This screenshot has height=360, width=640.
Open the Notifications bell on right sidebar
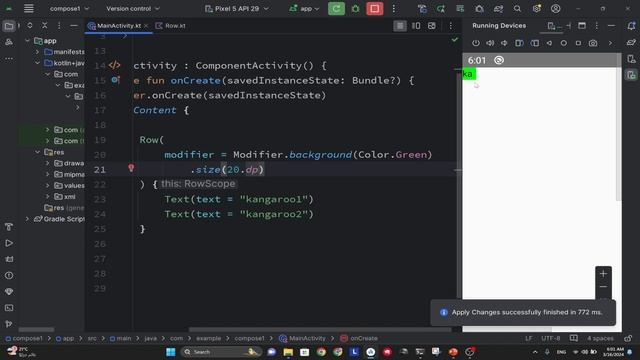tap(631, 26)
